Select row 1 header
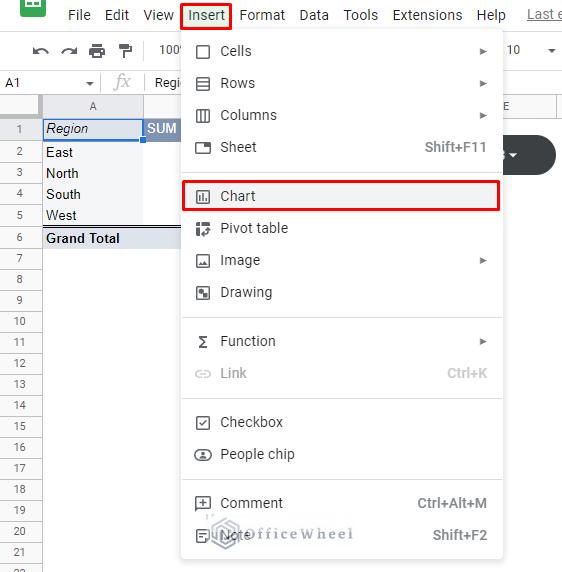Screen dimensions: 562x572 pyautogui.click(x=20, y=129)
